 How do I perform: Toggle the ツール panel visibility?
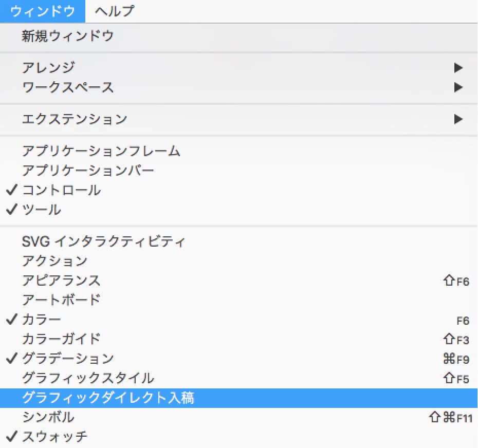click(x=42, y=210)
